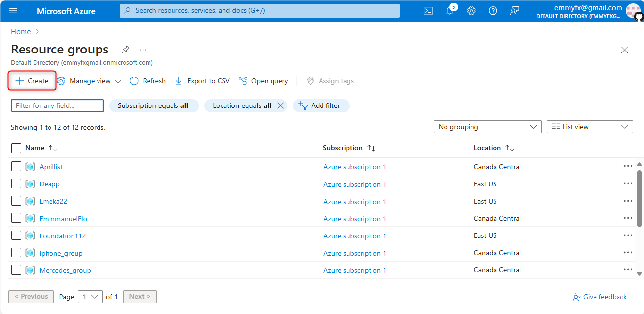Open the portal settings gear
Image resolution: width=644 pixels, height=314 pixels.
click(x=471, y=11)
